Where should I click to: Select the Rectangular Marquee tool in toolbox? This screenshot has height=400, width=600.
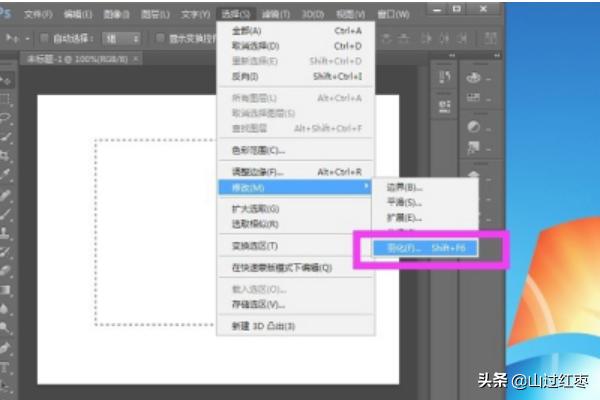7,99
